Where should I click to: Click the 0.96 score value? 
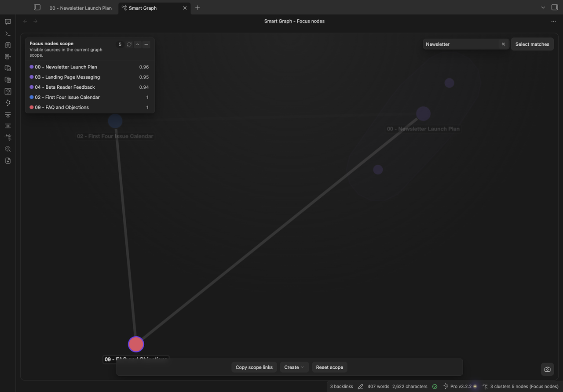coord(144,67)
